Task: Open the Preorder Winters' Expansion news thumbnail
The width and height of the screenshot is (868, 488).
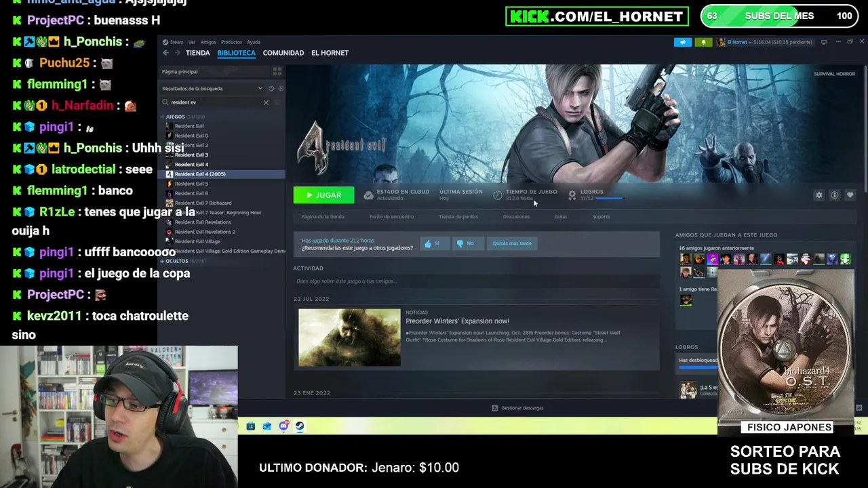Action: (349, 338)
